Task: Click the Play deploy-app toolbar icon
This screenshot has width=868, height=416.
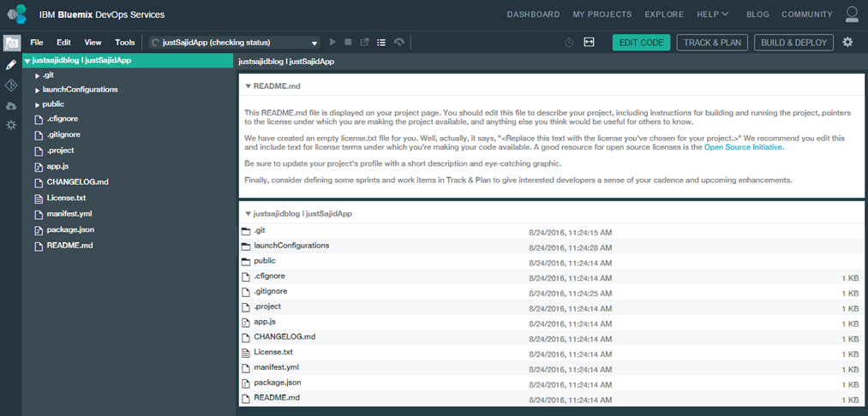Action: click(x=332, y=42)
